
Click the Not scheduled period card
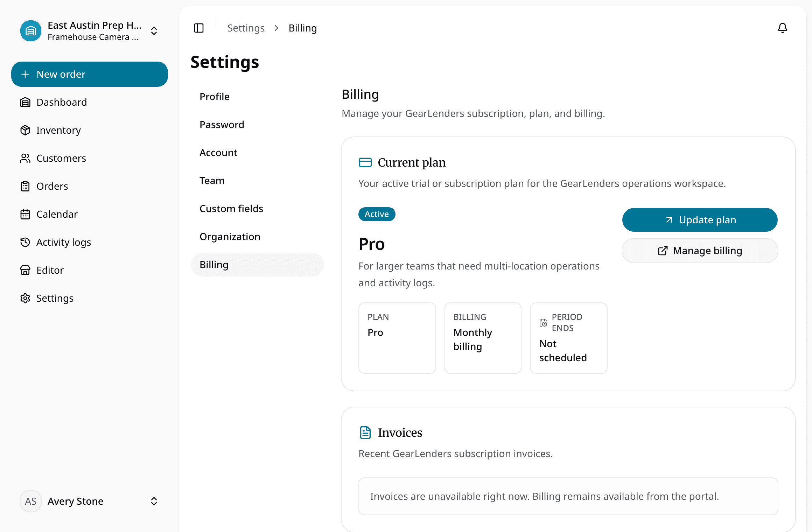coord(568,338)
